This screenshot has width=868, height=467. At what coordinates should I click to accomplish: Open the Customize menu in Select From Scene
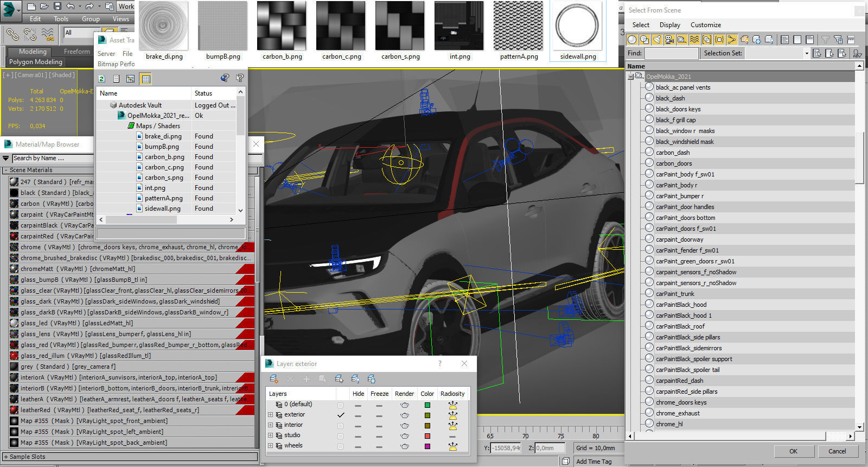tap(706, 25)
